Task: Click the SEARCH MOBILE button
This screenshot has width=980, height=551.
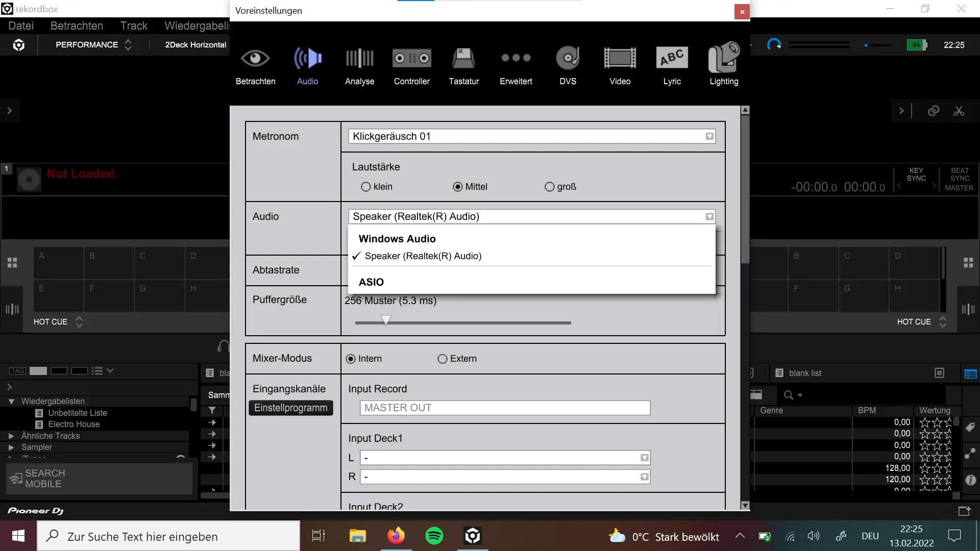Action: point(100,479)
